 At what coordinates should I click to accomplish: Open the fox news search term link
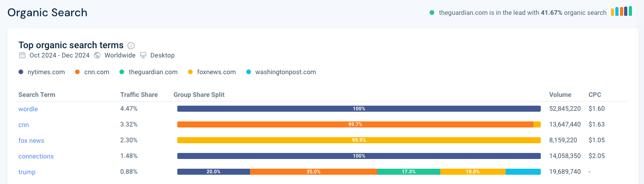pos(31,140)
